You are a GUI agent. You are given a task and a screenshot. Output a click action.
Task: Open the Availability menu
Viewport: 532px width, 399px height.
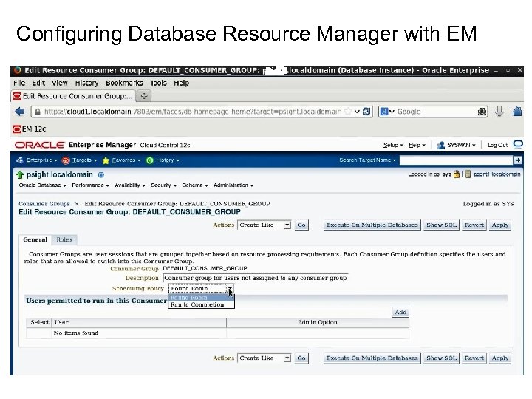(x=130, y=185)
